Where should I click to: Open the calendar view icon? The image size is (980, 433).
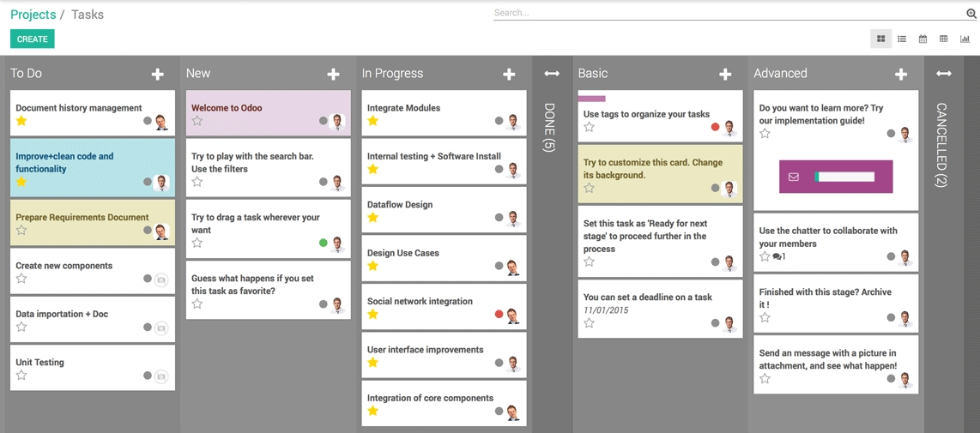(923, 39)
